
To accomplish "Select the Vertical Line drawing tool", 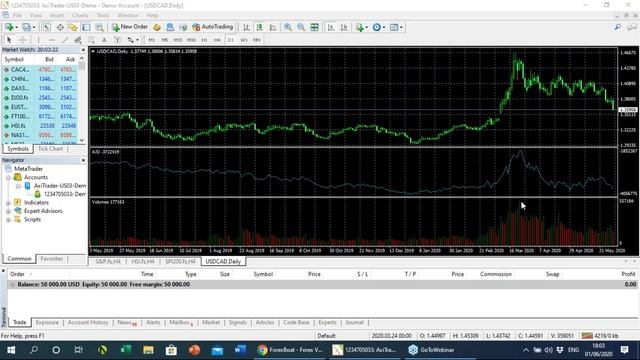I will point(38,40).
